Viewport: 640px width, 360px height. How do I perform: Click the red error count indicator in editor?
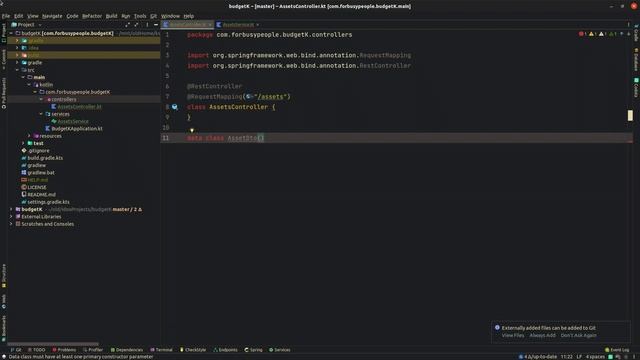582,34
